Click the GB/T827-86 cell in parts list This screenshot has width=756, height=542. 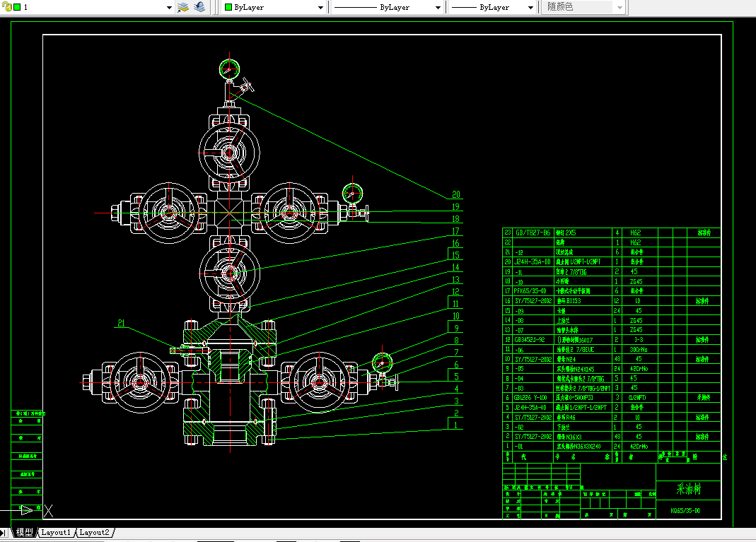click(533, 232)
